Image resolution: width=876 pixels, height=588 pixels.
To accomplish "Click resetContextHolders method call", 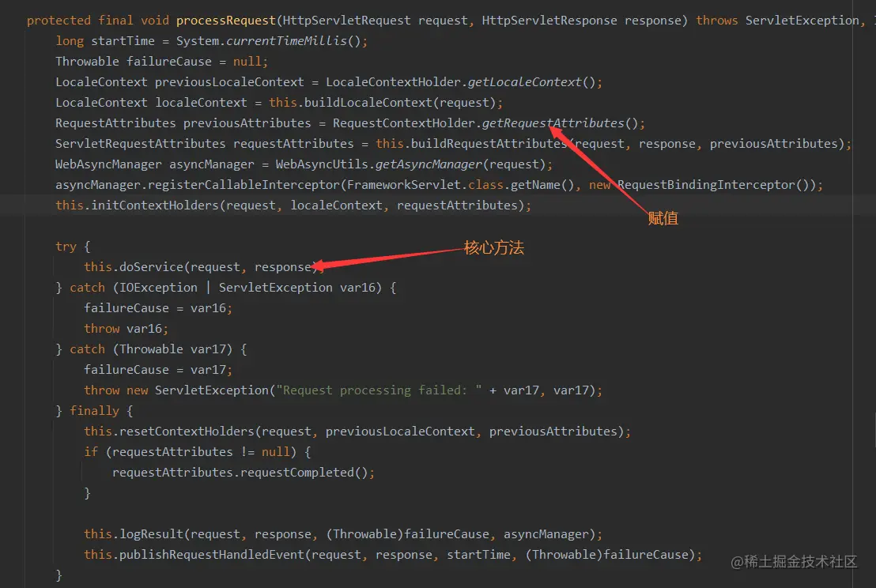I will (x=187, y=431).
